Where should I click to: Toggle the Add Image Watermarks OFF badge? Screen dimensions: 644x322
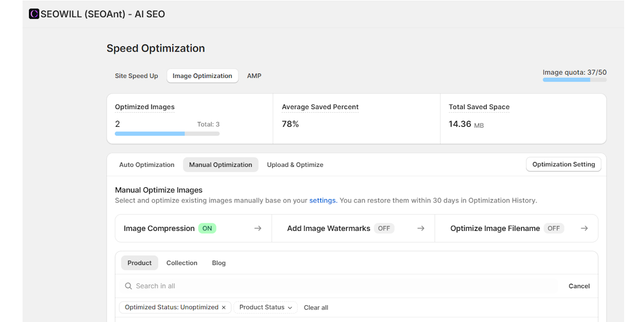pos(384,229)
